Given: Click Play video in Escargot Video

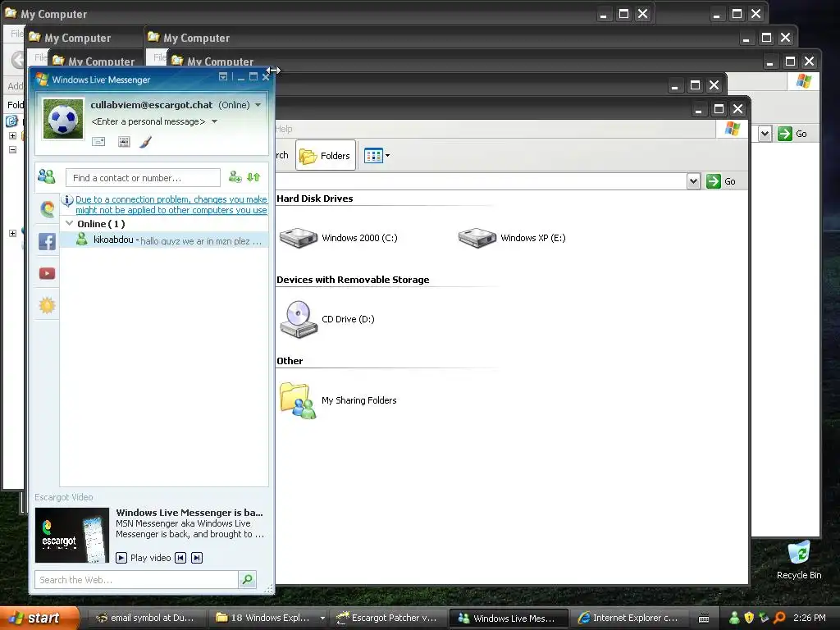Looking at the screenshot, I should click(144, 558).
